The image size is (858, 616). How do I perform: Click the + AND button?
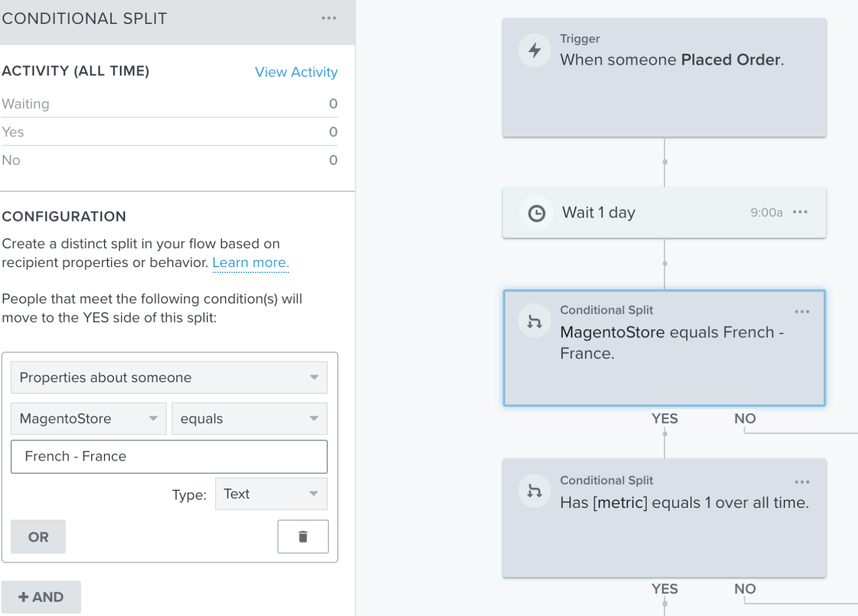click(x=41, y=597)
